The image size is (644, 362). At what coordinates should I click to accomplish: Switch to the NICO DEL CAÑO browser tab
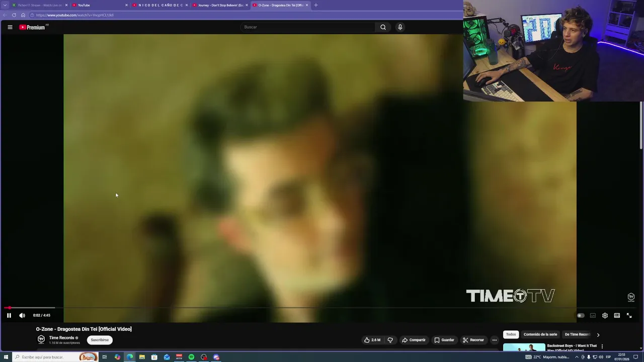pos(159,5)
